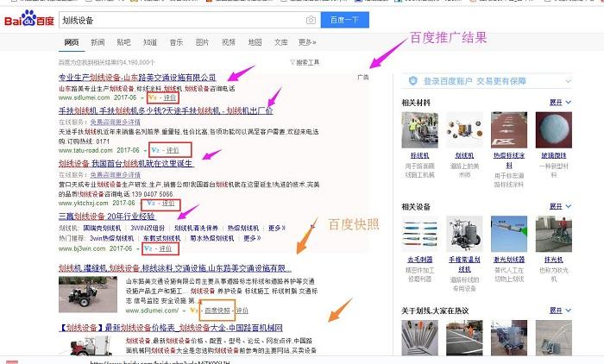Image resolution: width=604 pixels, height=364 pixels.
Task: Open result 手扶划线机 天途手扶划线机
Action: (166, 111)
